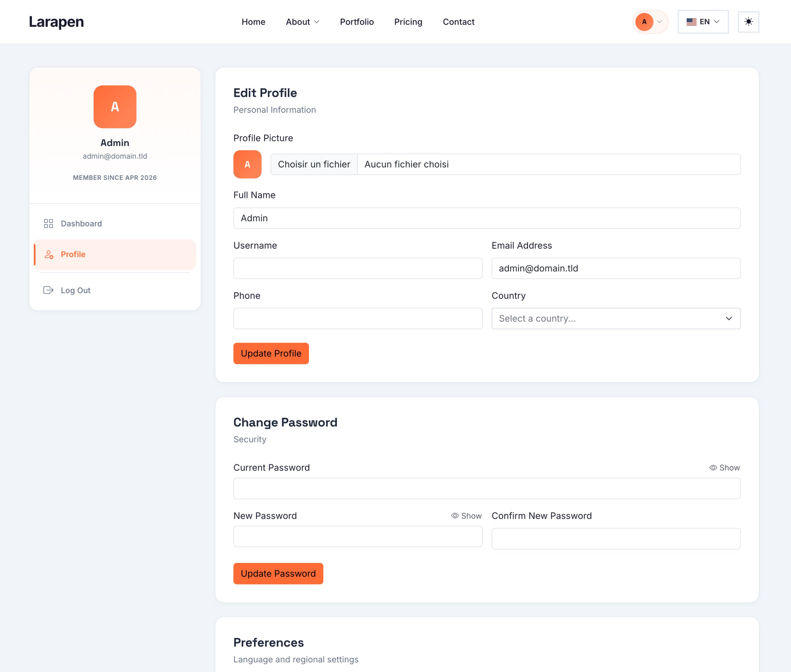Click the Update Profile button

[271, 353]
